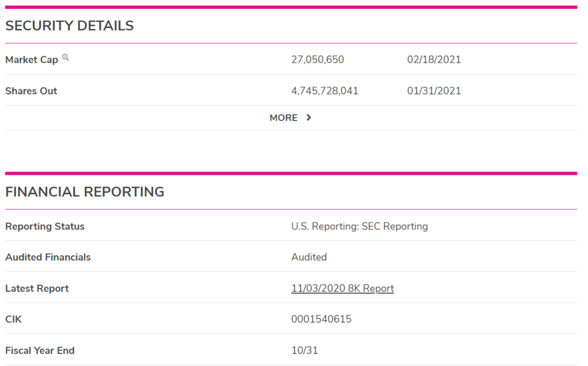
Task: Click the Security Details section heading
Action: pos(69,26)
